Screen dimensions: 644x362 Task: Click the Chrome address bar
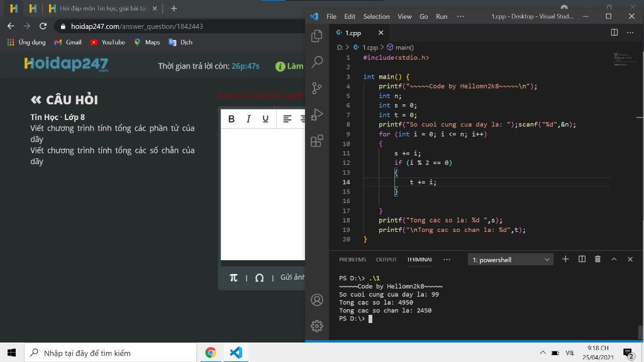pos(180,26)
